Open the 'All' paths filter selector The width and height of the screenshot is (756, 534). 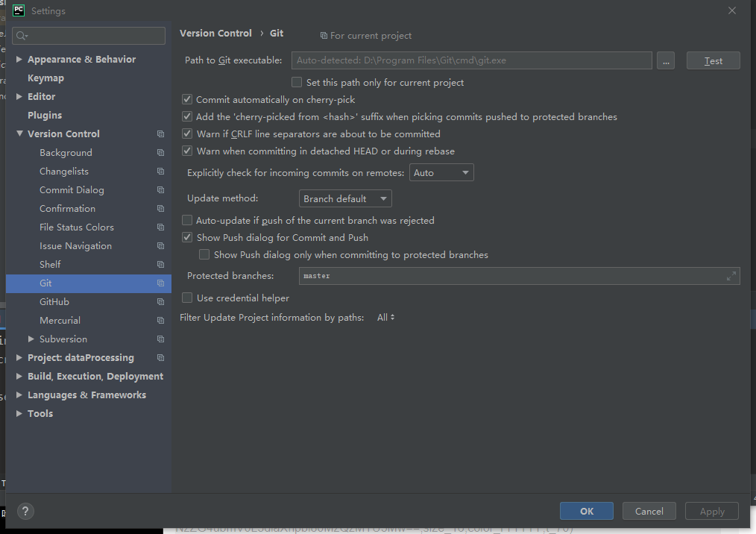[x=385, y=318]
